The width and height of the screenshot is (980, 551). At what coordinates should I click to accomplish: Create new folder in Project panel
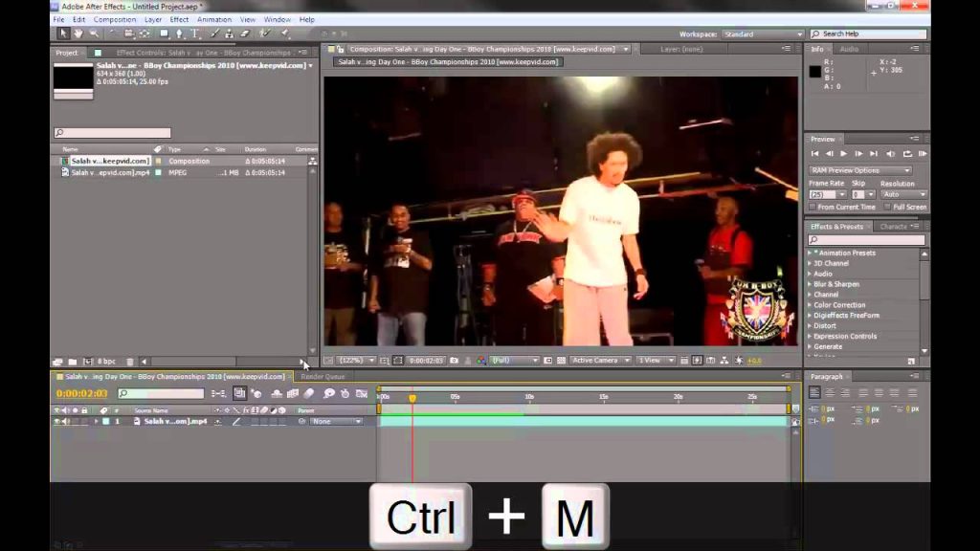click(73, 362)
